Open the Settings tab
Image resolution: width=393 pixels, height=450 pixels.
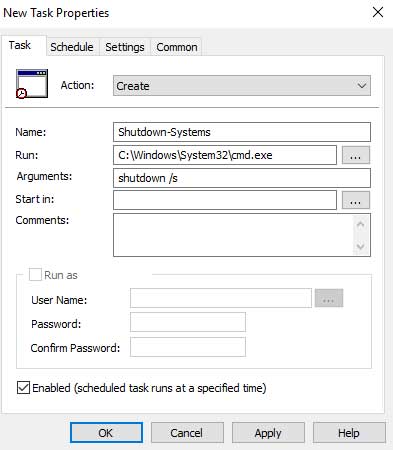click(x=125, y=47)
